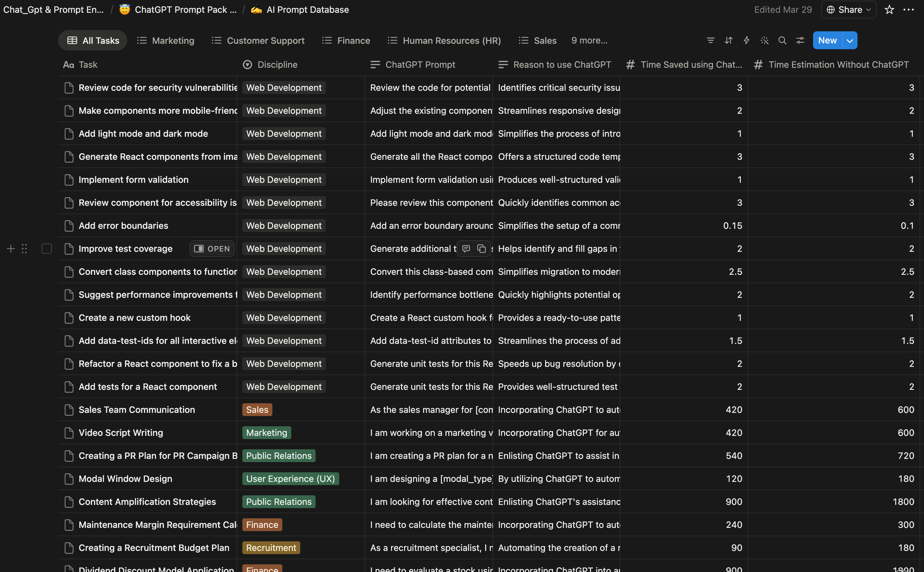Screen dimensions: 924x572
Task: Click the 'Generate React components from images' task title
Action: [x=158, y=157]
